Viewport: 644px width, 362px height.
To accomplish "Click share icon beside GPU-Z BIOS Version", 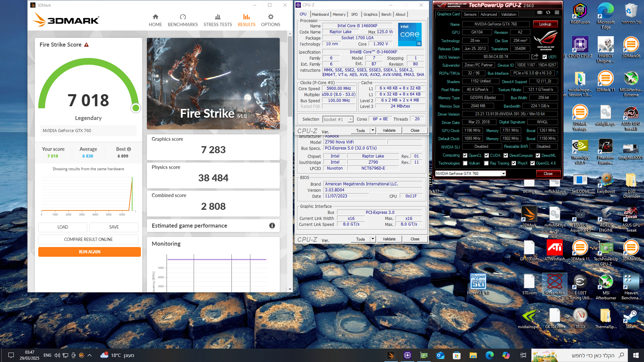I will tap(535, 57).
